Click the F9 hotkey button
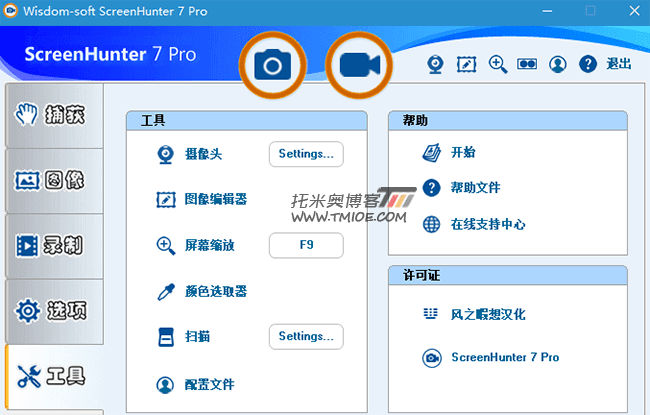 pos(306,245)
